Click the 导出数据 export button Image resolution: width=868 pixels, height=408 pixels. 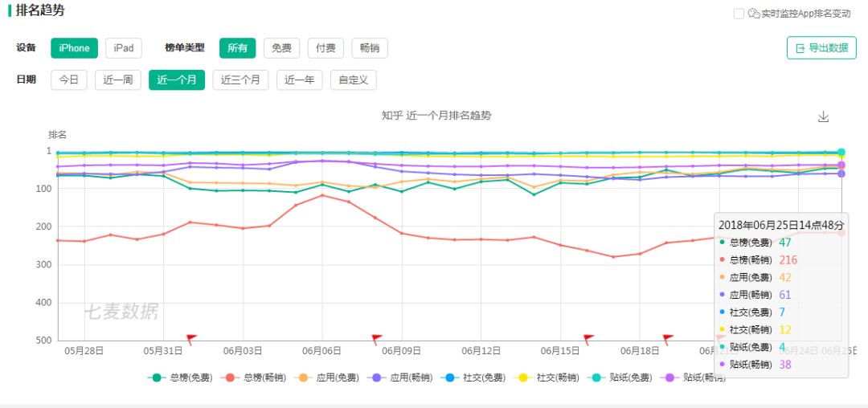(x=821, y=48)
